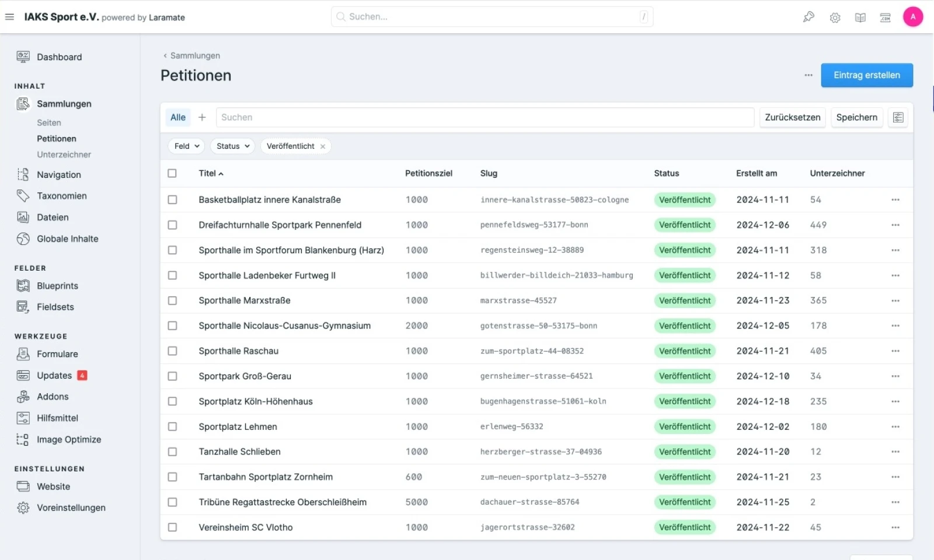Tick the checkbox for Sporthalle Marxstraße
This screenshot has height=560, width=934.
pos(172,300)
